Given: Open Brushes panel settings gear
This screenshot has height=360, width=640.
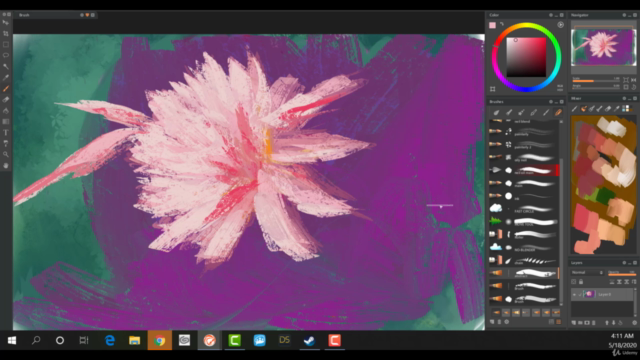Looking at the screenshot, I should point(551,102).
